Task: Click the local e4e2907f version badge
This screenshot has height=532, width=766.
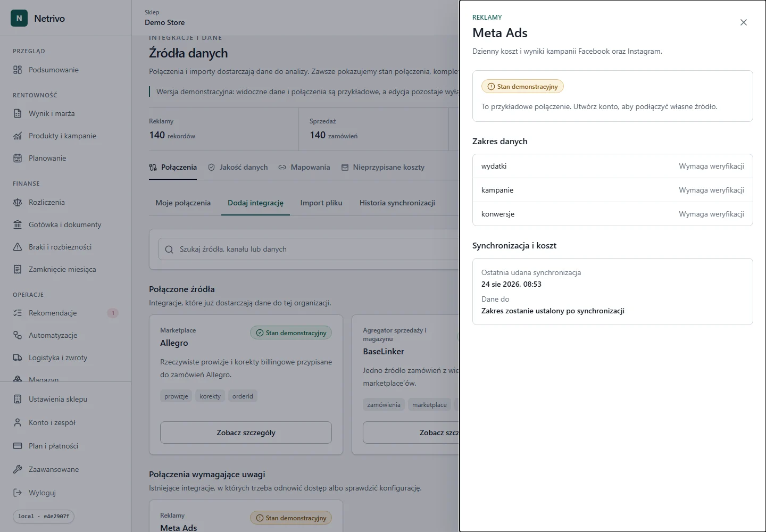Action: (44, 516)
